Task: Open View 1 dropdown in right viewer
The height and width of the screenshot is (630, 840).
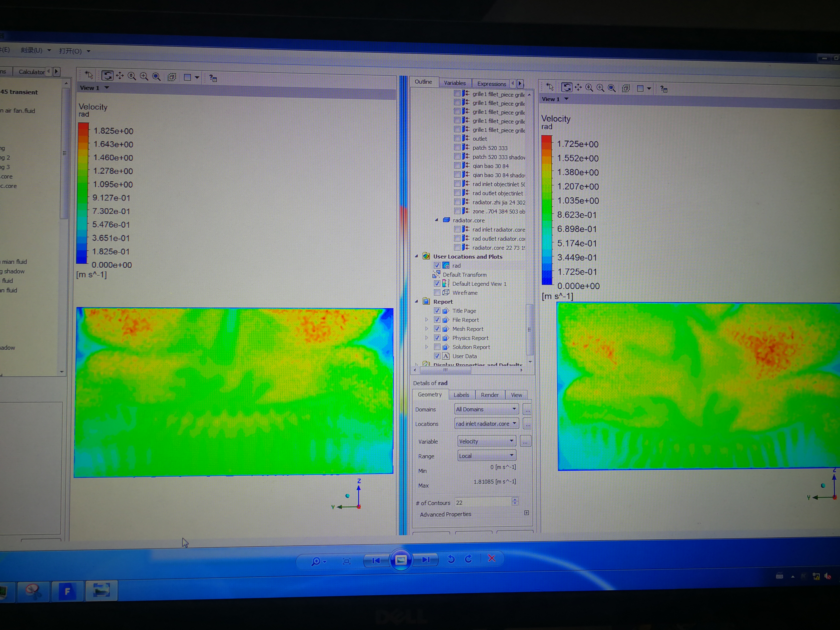Action: 566,99
